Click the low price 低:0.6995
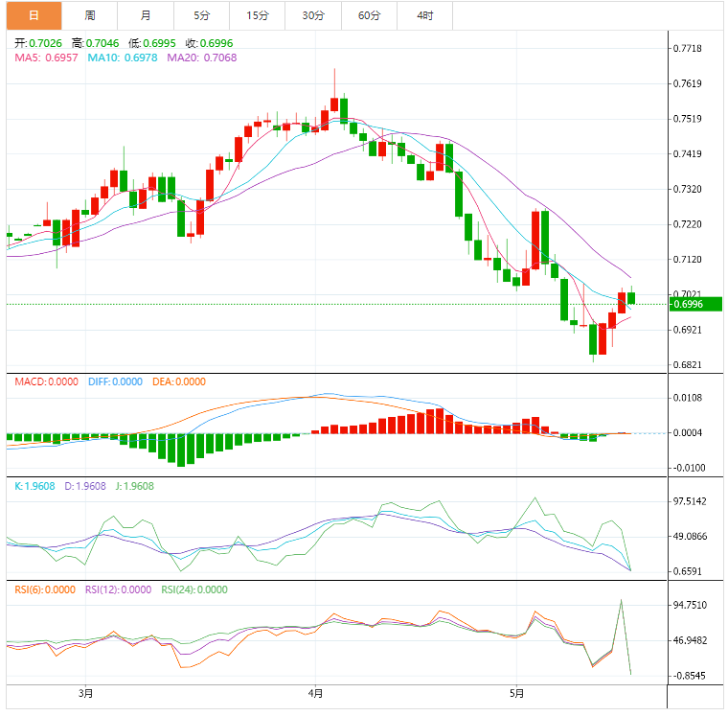728x716 pixels. (x=151, y=43)
